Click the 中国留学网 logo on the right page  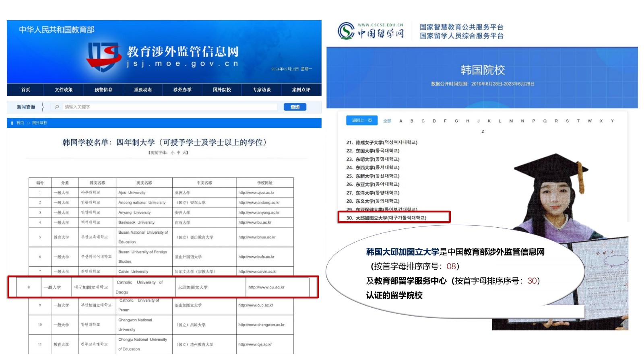coord(371,31)
